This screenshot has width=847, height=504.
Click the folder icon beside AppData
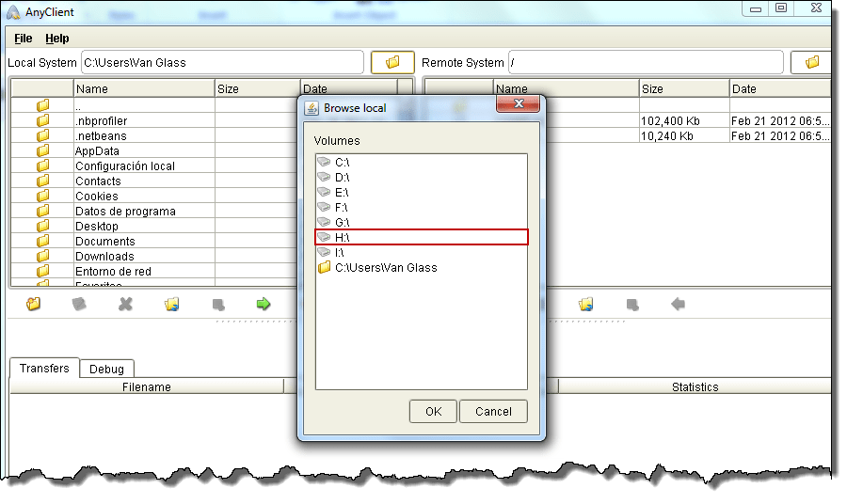[x=42, y=150]
